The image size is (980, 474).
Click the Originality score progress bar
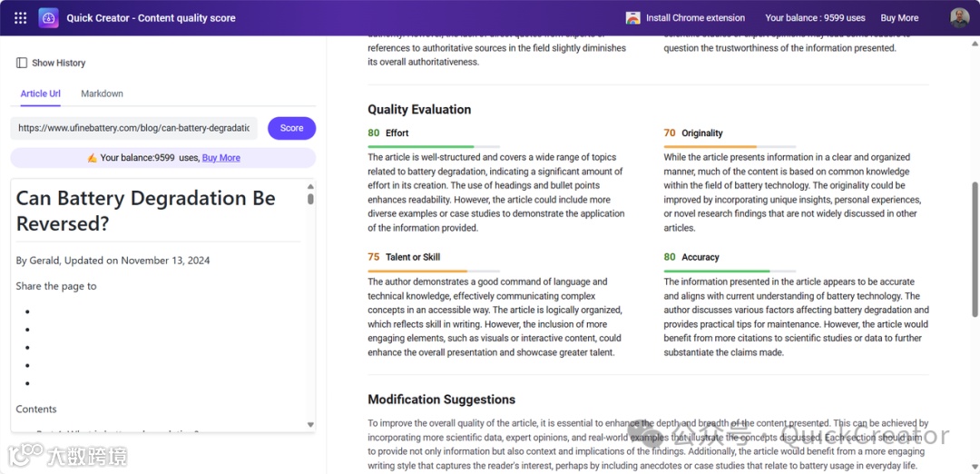[x=730, y=146]
